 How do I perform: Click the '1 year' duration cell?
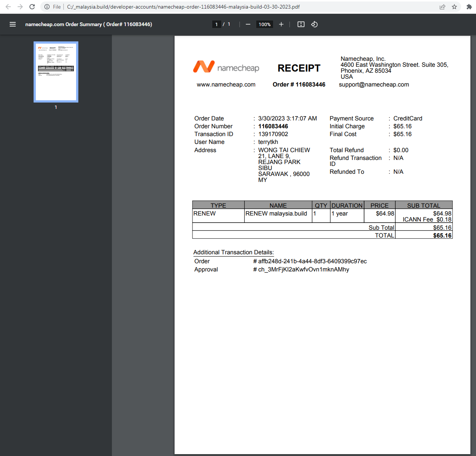click(347, 216)
